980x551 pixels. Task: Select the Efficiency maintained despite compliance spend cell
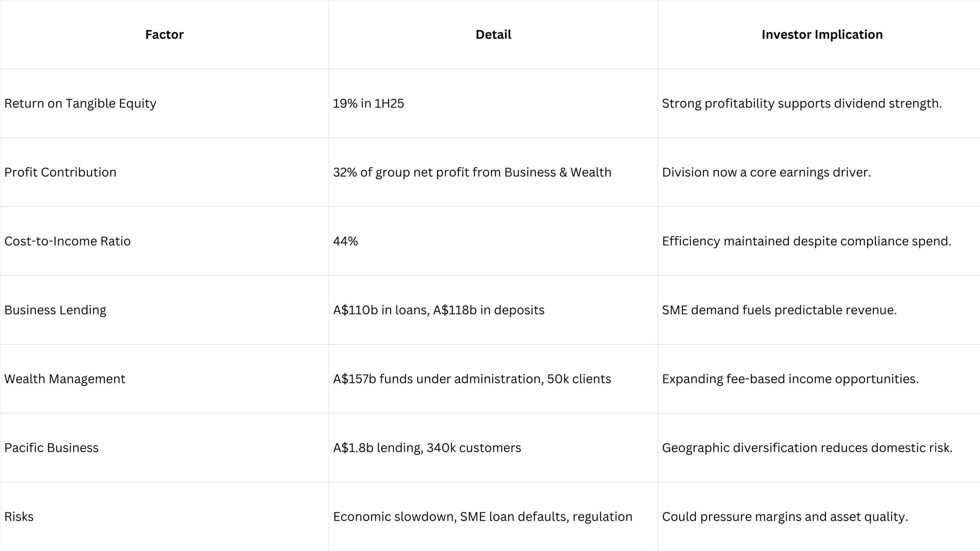tap(806, 241)
